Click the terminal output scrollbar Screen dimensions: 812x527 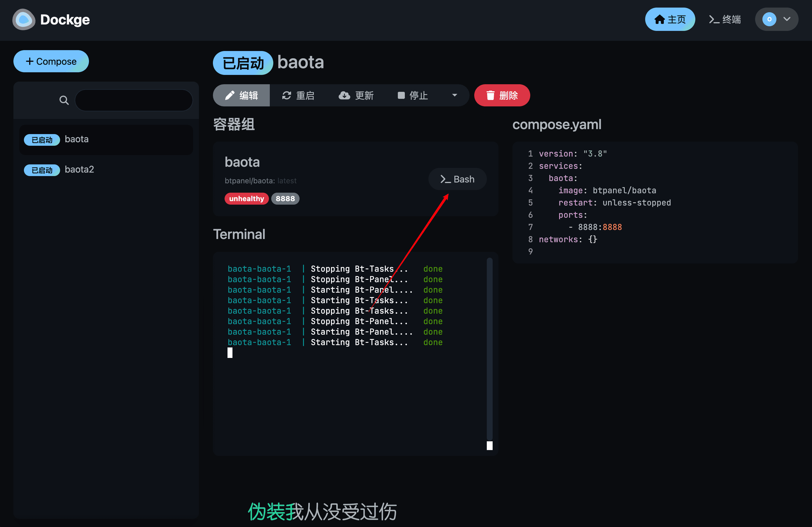click(489, 349)
